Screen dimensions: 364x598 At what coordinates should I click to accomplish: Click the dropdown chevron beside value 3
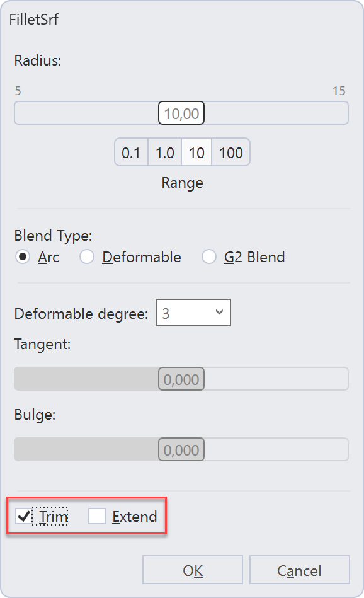[x=219, y=313]
